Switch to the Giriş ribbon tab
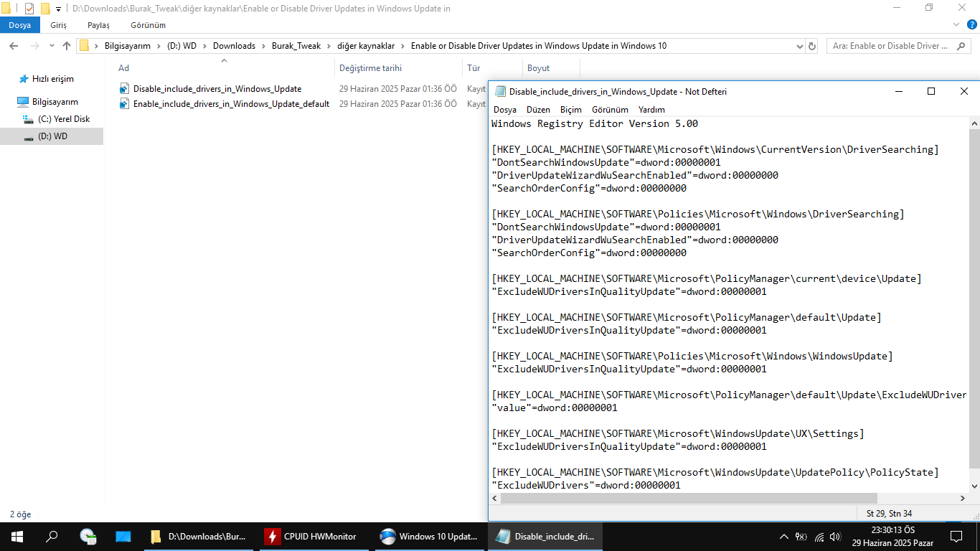The width and height of the screenshot is (980, 551). pyautogui.click(x=58, y=25)
